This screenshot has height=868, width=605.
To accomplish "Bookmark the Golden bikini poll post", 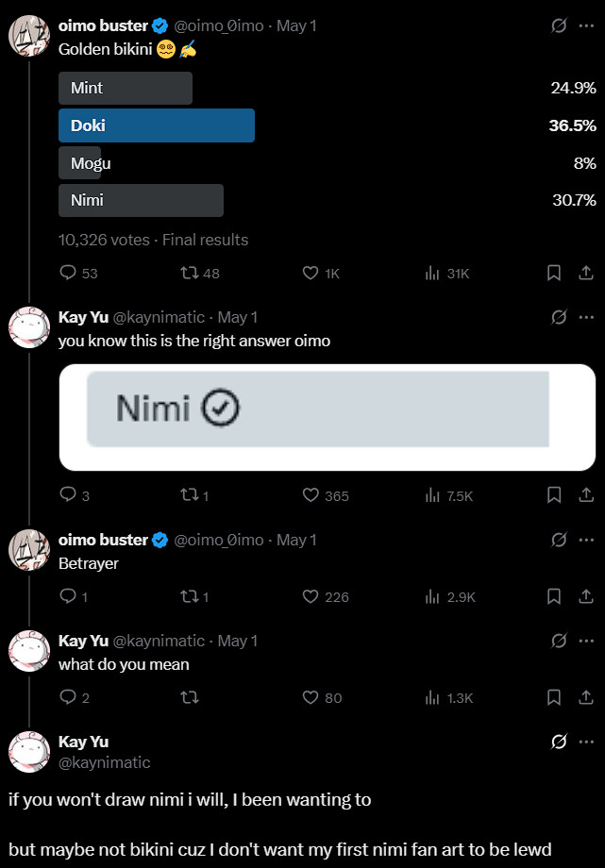I will [x=555, y=273].
